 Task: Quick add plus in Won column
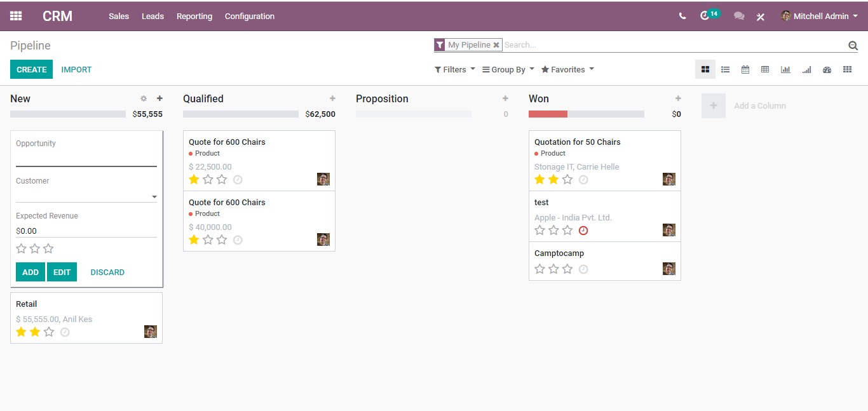(x=678, y=98)
